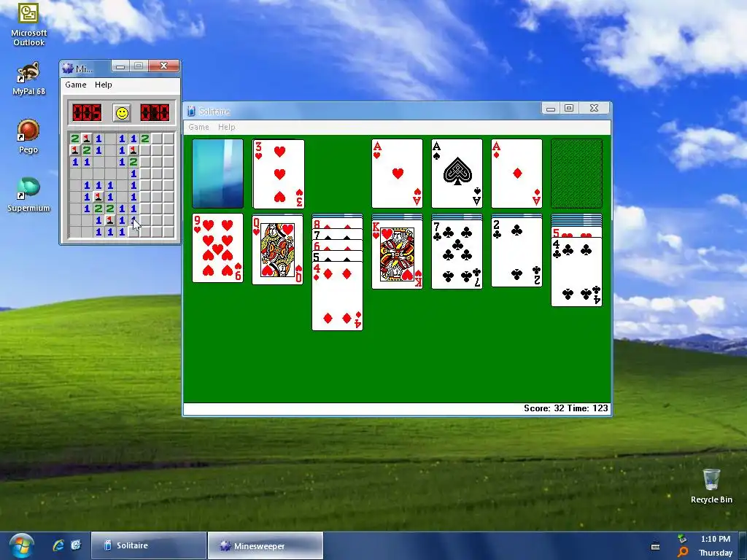
Task: Click the smiley face to restart Minesweeper
Action: pos(123,113)
